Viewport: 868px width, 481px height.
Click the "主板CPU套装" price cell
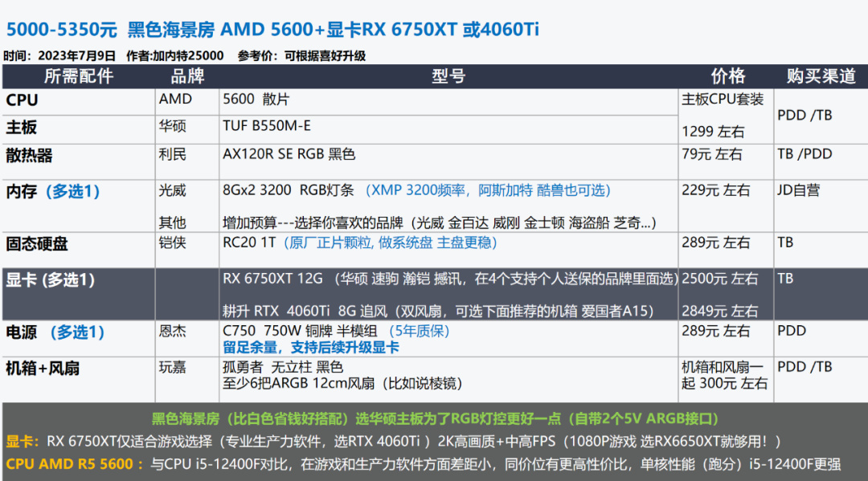tap(723, 99)
